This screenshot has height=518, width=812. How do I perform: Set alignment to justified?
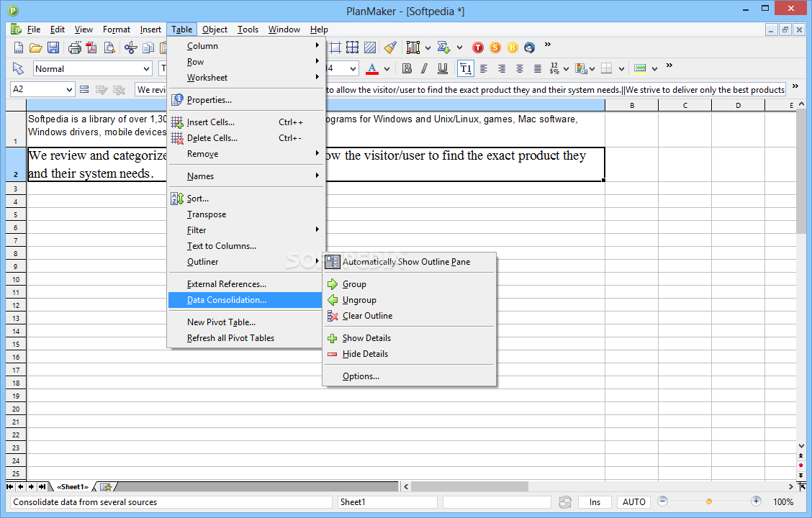tap(538, 68)
